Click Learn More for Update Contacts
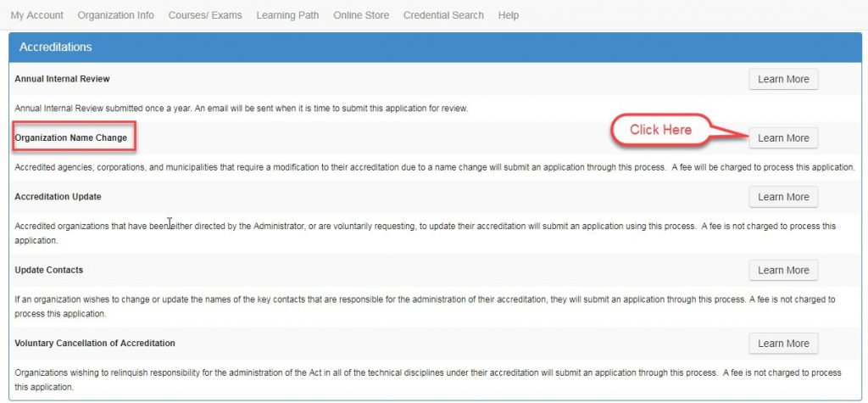The width and height of the screenshot is (868, 403). coord(783,270)
